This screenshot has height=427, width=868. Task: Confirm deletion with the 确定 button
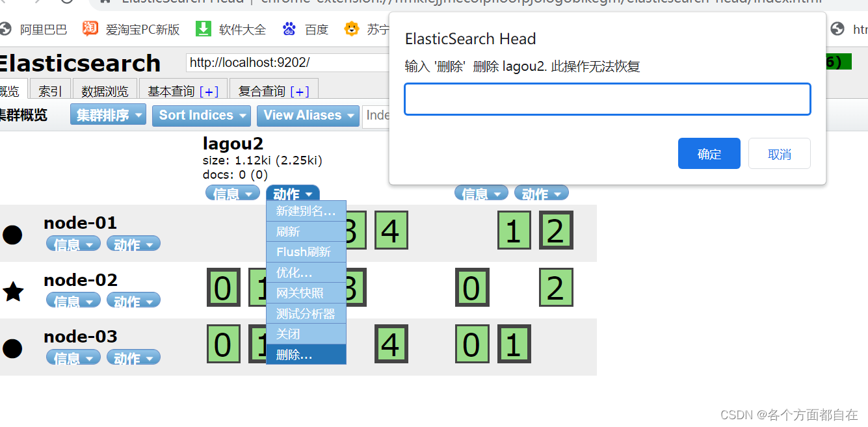point(709,153)
